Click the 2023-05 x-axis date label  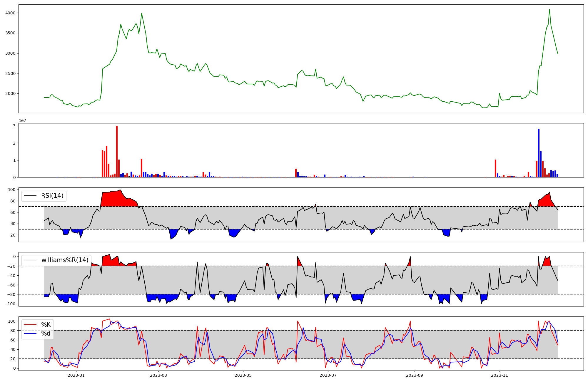[x=243, y=375]
